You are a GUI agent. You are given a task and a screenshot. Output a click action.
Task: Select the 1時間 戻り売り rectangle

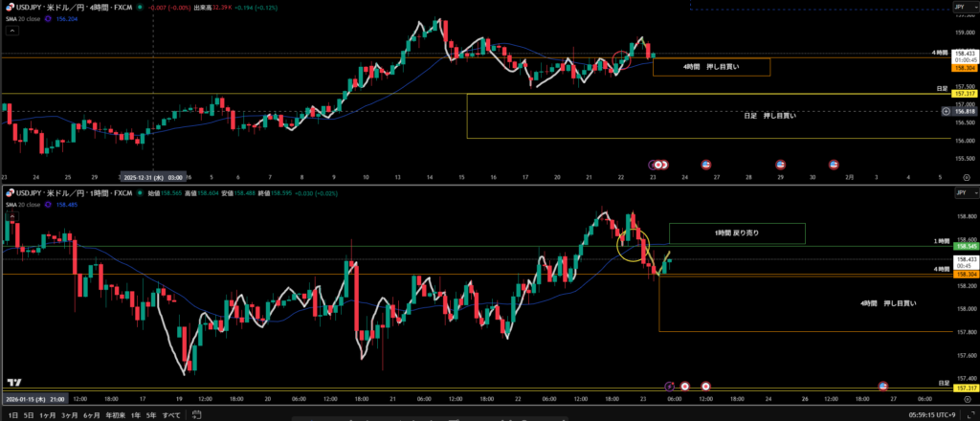click(x=737, y=233)
